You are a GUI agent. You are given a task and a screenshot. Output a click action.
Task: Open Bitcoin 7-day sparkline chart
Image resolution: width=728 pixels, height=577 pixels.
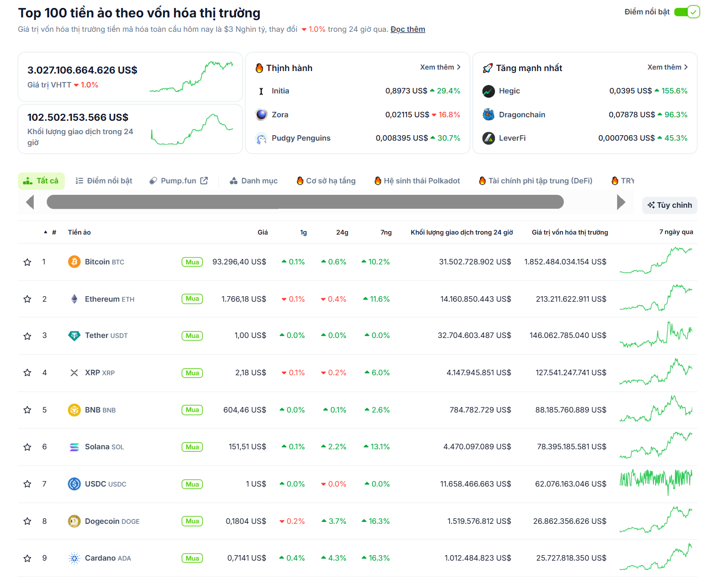tap(656, 261)
